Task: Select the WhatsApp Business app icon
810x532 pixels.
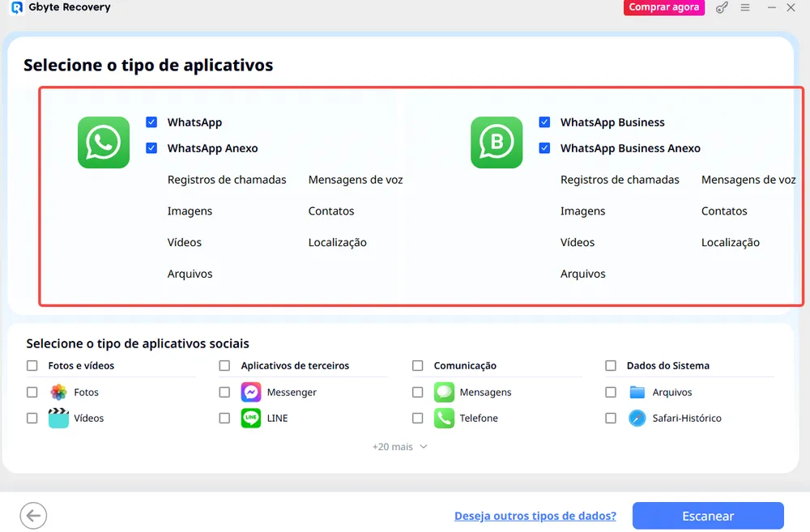Action: point(497,143)
